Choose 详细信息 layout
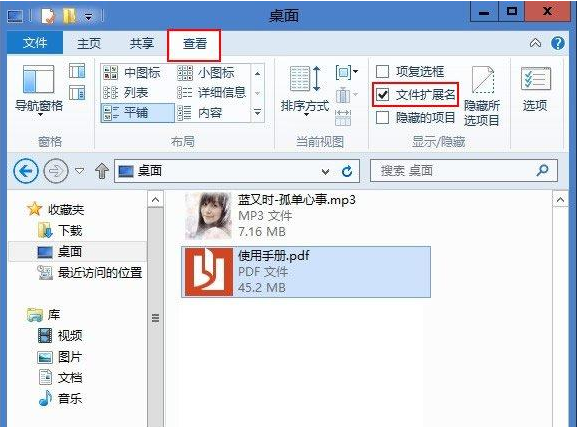The width and height of the screenshot is (577, 427). (x=212, y=92)
